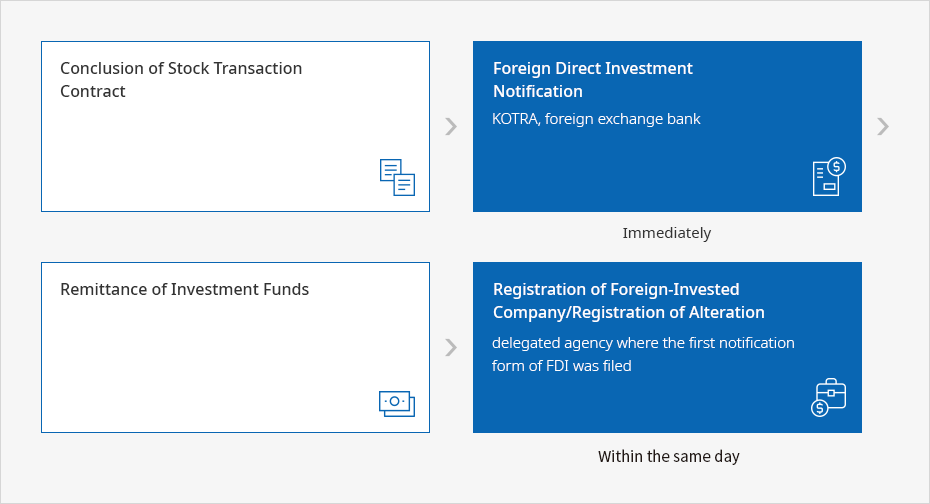Click the invoice with dollar coin icon
Image resolution: width=930 pixels, height=504 pixels.
pos(829,177)
